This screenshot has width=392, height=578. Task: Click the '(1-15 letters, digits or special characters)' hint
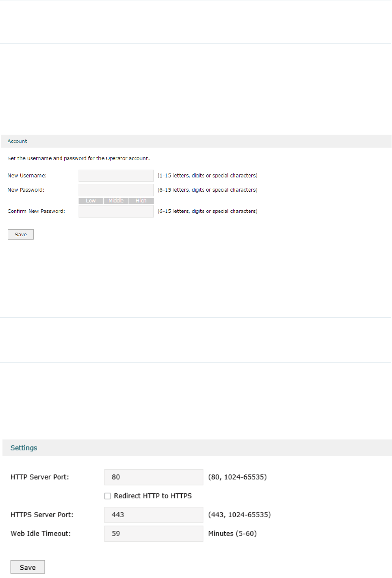(x=207, y=176)
